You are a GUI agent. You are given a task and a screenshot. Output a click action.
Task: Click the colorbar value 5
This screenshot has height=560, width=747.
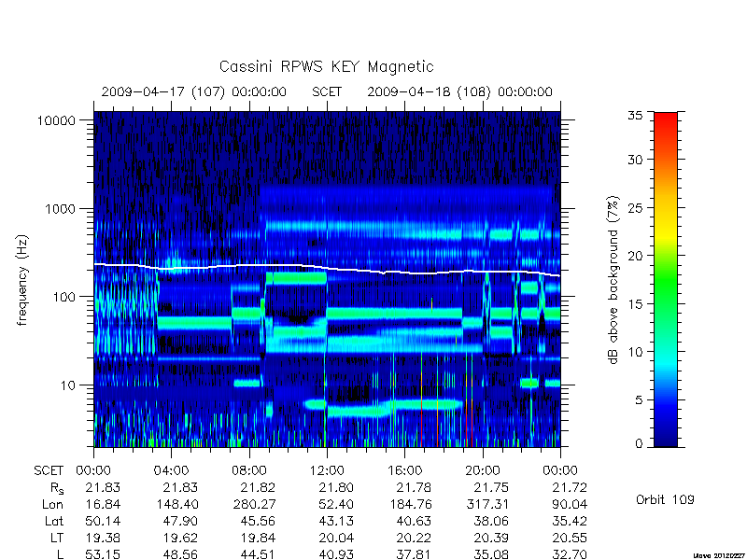tap(639, 400)
